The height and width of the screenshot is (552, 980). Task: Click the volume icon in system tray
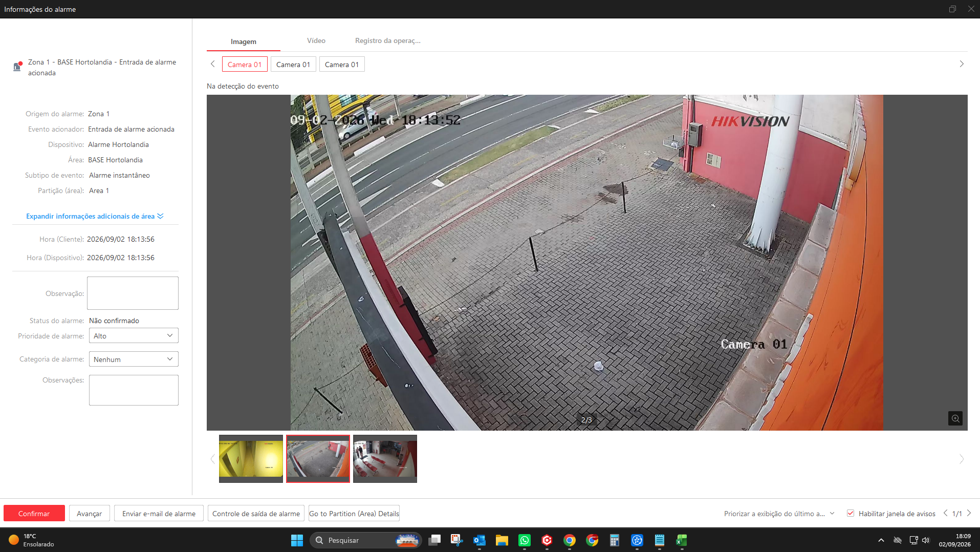[926, 540]
